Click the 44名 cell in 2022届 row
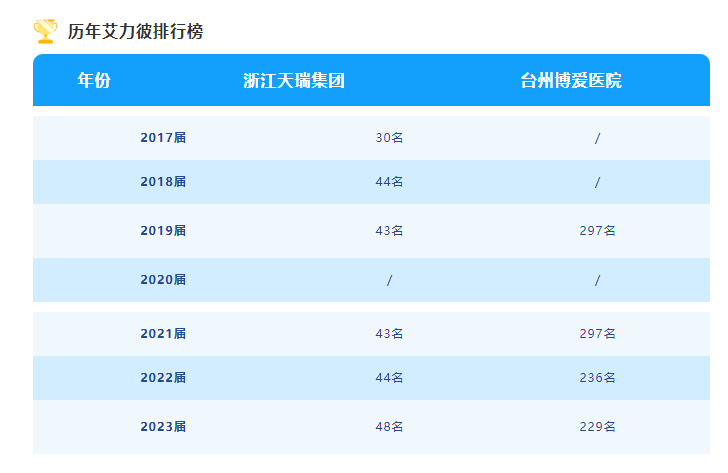This screenshot has width=728, height=473. (390, 378)
